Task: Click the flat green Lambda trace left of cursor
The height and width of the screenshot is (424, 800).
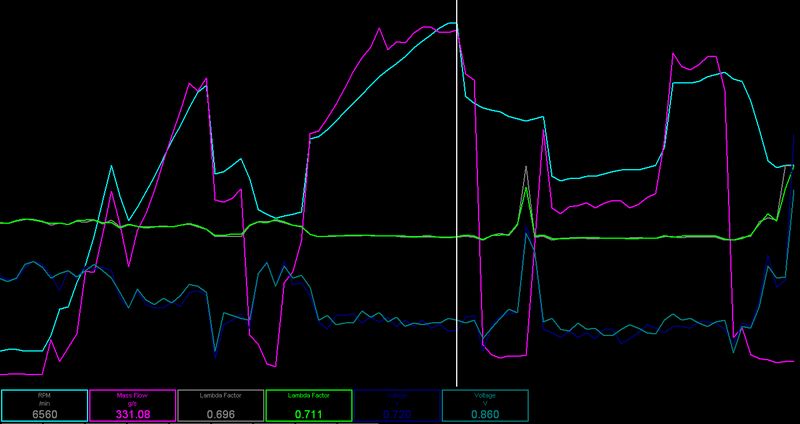Action: tap(380, 236)
